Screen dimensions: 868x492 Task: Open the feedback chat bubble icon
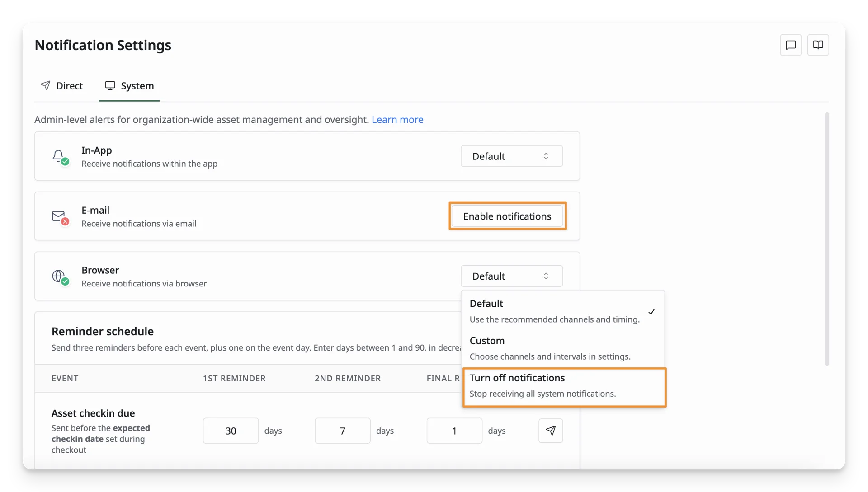(x=791, y=45)
